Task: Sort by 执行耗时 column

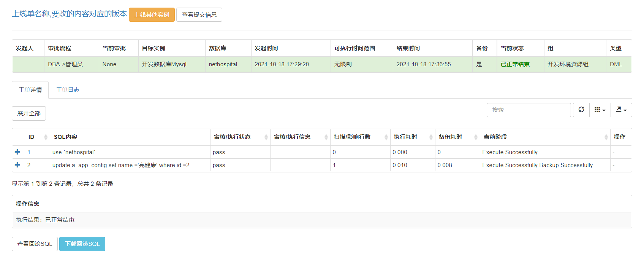Action: 412,137
